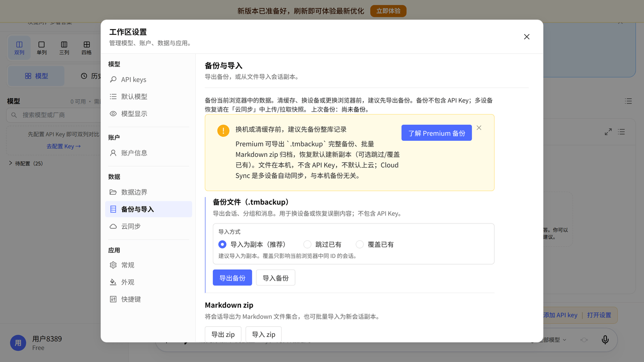Click the list icon at top right
Viewport: 644px width, 362px height.
click(628, 101)
